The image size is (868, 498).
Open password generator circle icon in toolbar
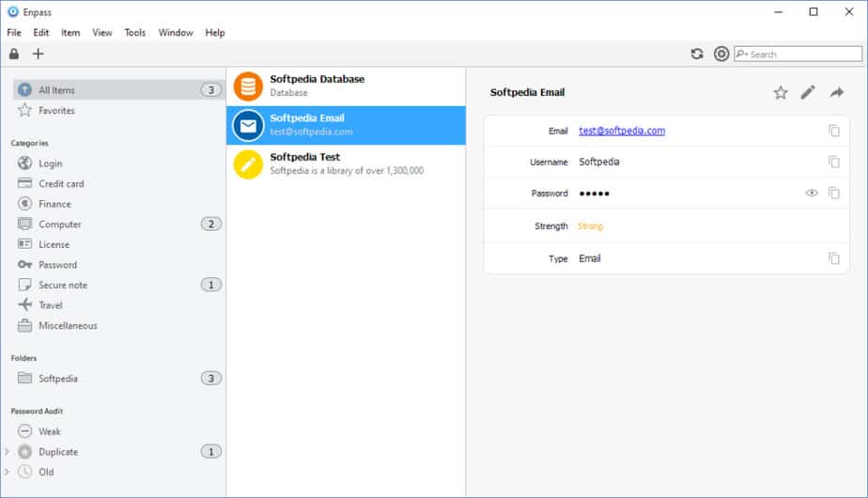(721, 54)
